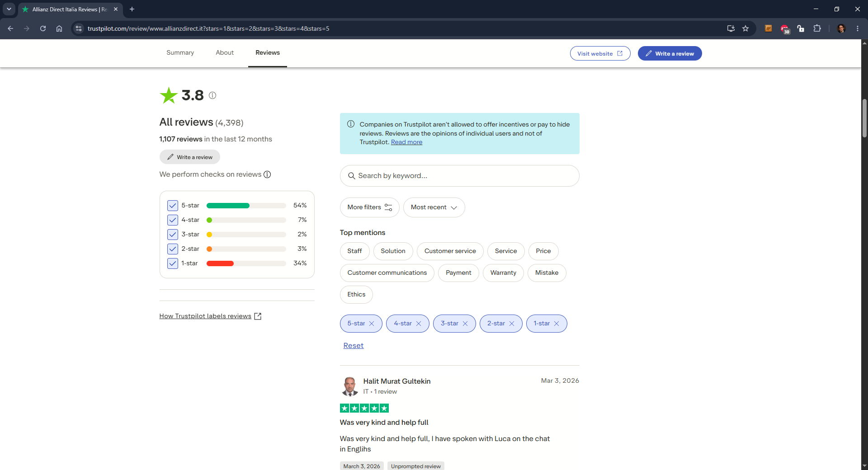Open the browser profile avatar
The image size is (868, 470).
click(841, 28)
